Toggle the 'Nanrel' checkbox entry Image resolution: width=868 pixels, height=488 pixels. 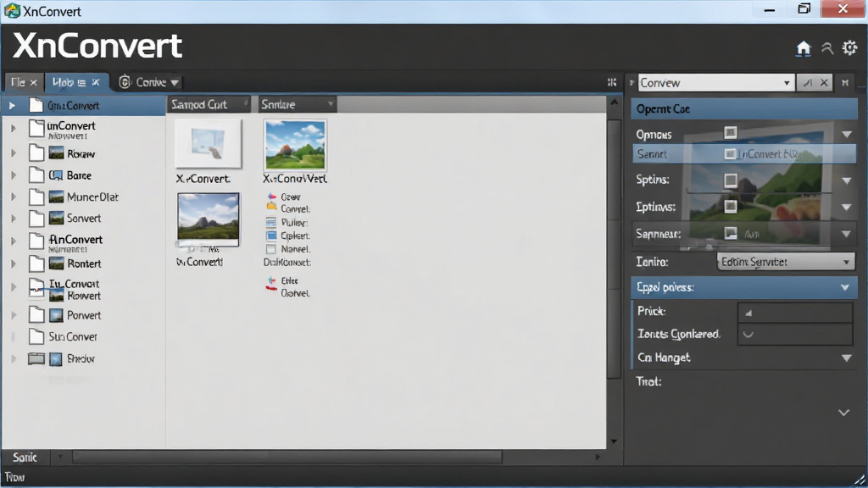(270, 250)
